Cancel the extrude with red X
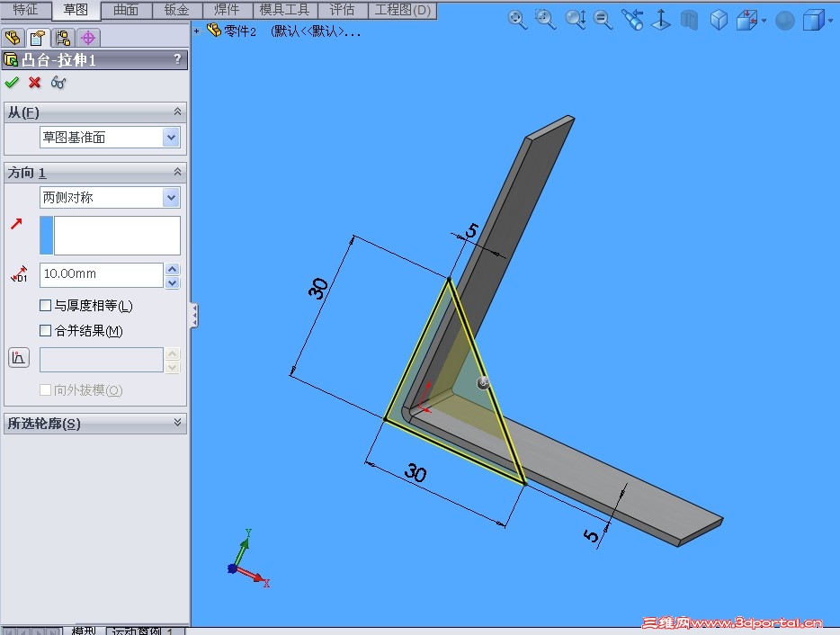The width and height of the screenshot is (840, 635). click(x=35, y=83)
